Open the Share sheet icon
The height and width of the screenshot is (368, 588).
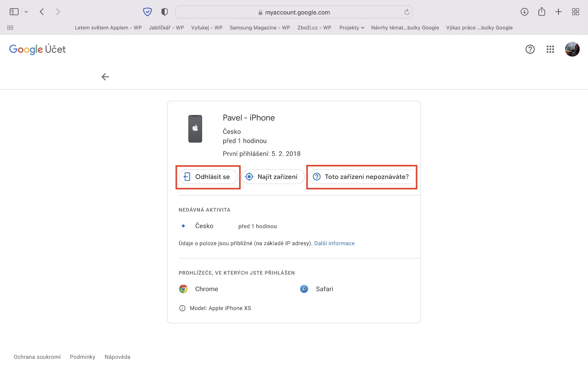(541, 12)
